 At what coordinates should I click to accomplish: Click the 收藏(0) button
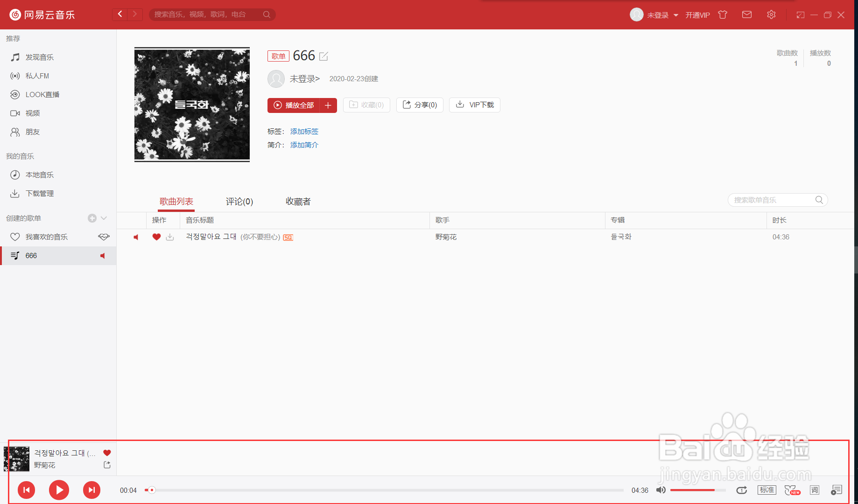[366, 105]
